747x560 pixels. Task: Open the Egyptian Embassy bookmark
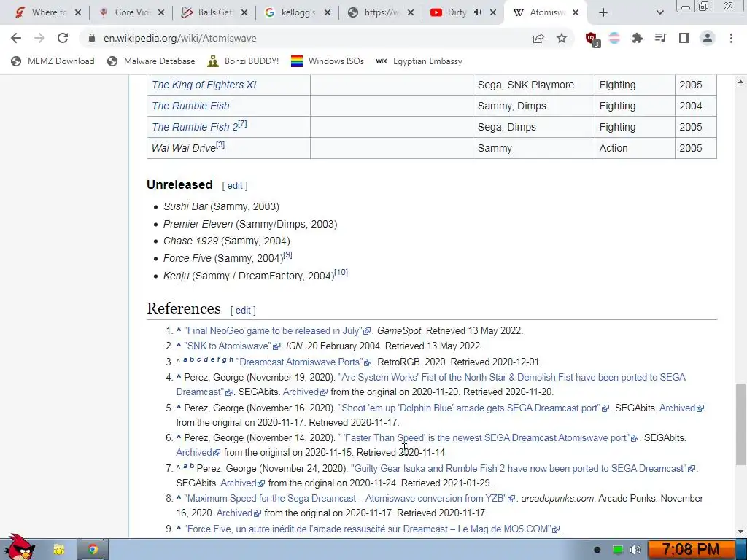[x=419, y=61]
